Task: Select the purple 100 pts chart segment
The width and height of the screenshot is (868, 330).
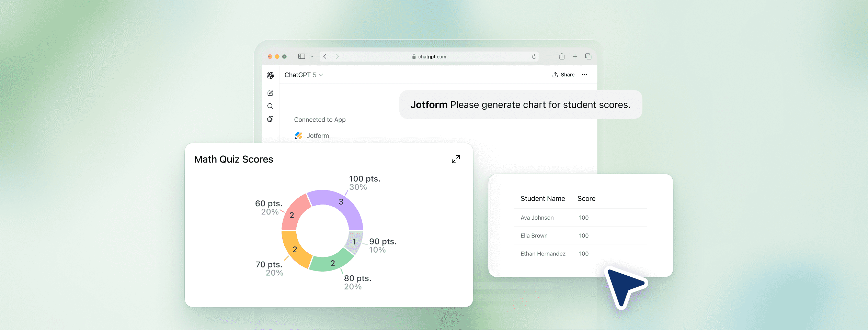Action: point(341,202)
